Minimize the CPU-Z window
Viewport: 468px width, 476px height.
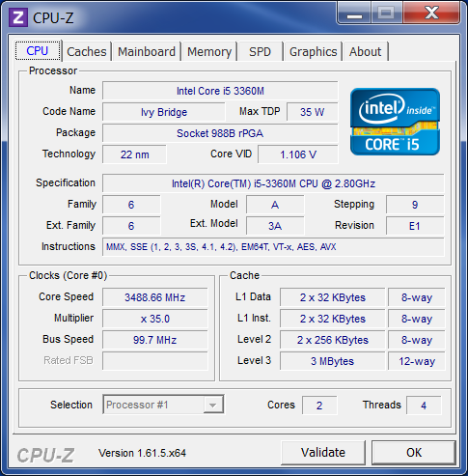355,14
